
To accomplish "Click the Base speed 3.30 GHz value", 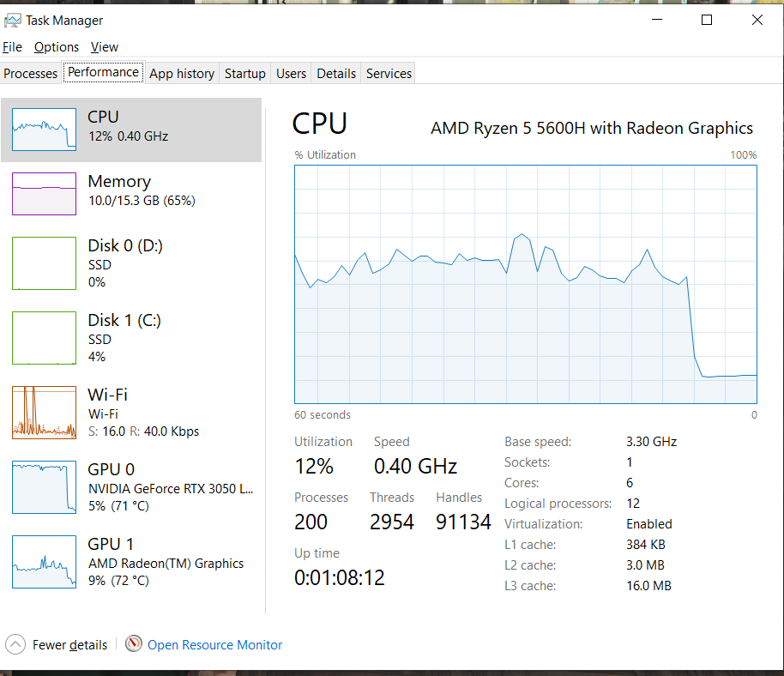I will [x=652, y=442].
